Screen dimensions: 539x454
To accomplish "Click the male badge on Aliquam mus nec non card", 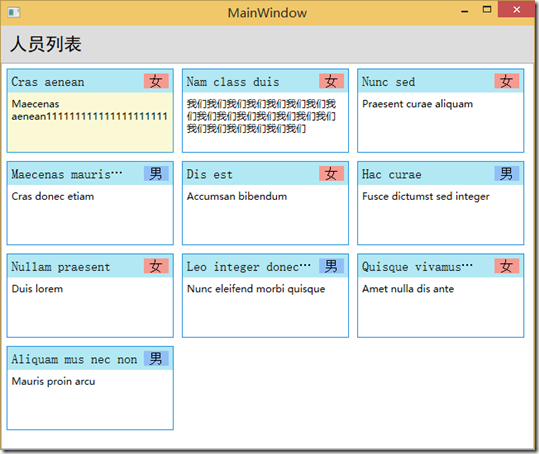I will click(156, 358).
